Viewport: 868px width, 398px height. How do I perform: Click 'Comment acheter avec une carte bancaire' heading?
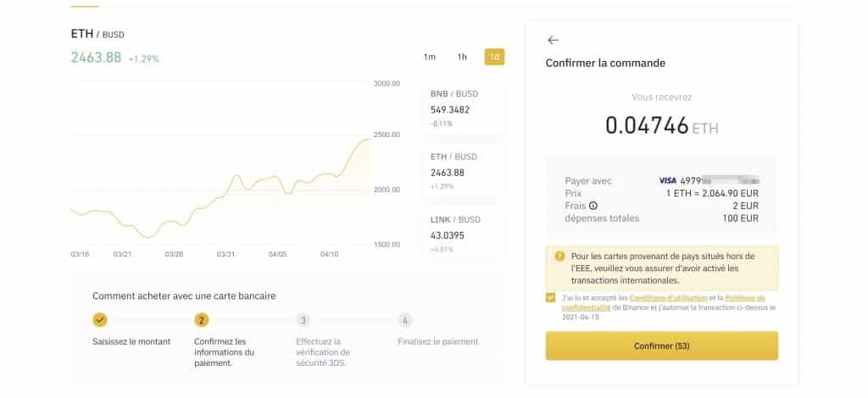pos(184,296)
